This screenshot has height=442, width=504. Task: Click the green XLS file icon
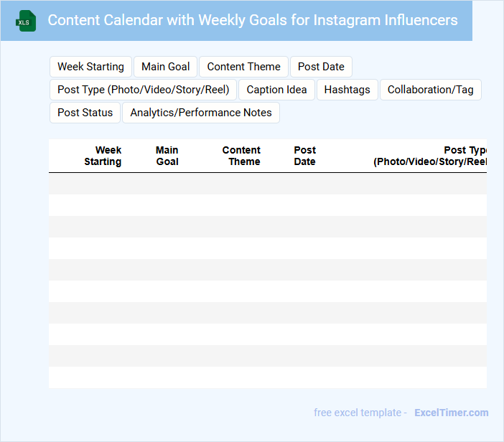point(27,21)
